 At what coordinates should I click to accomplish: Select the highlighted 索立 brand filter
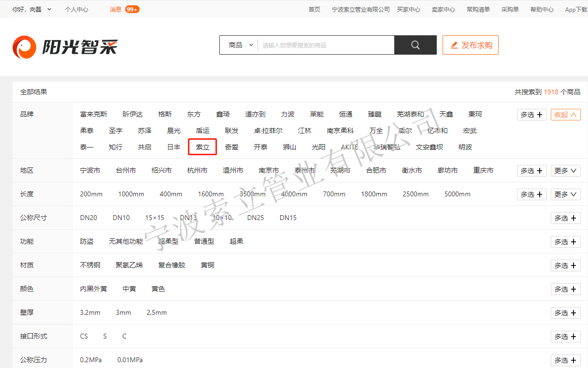coord(202,147)
